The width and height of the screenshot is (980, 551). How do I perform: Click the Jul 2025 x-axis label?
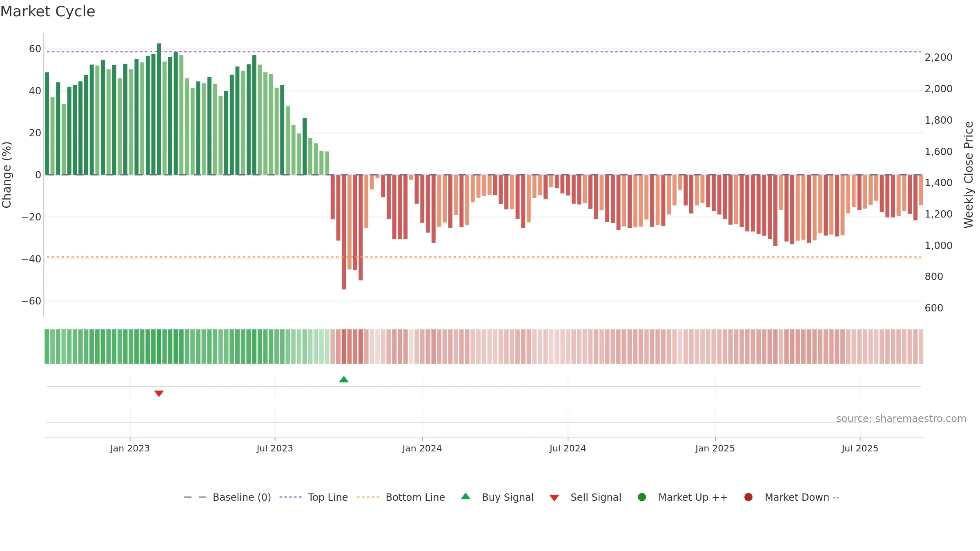860,448
